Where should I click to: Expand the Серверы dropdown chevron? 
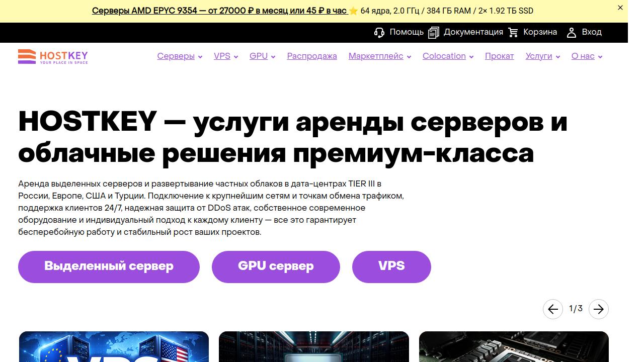click(x=200, y=57)
